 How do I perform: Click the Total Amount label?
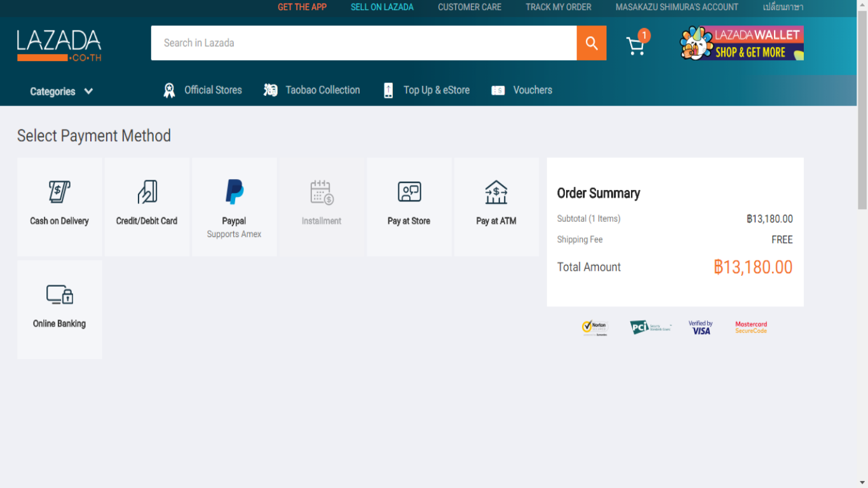click(589, 267)
